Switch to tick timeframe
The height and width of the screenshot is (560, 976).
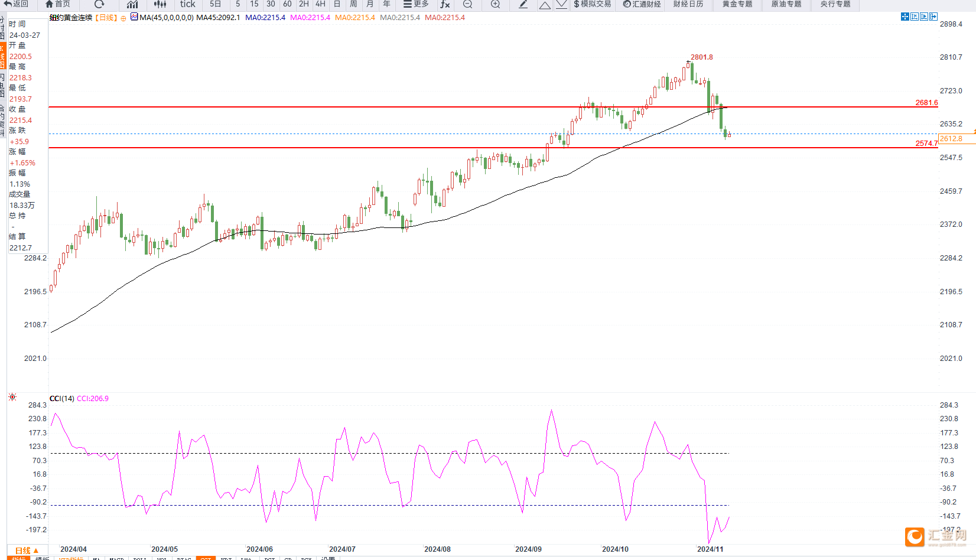click(x=188, y=4)
